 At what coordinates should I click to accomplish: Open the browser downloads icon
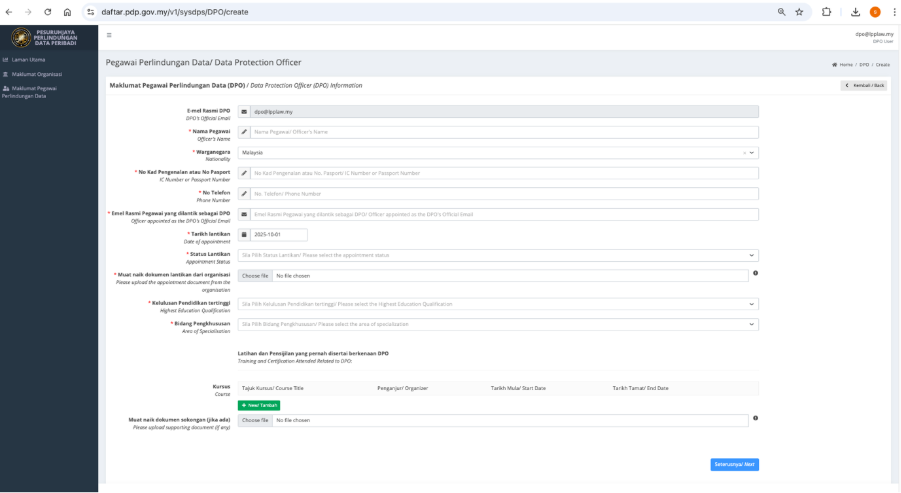coord(856,12)
